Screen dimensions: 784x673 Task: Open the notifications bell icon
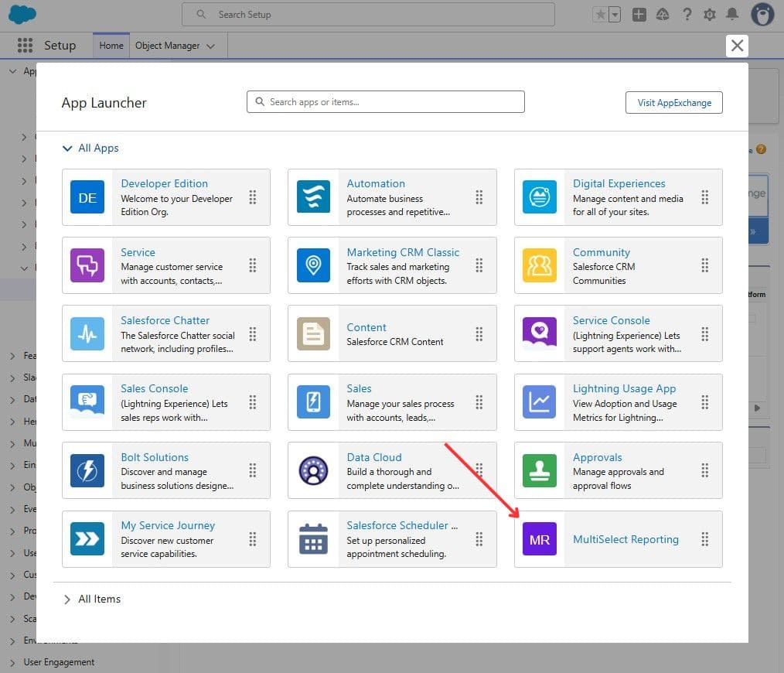pyautogui.click(x=732, y=15)
